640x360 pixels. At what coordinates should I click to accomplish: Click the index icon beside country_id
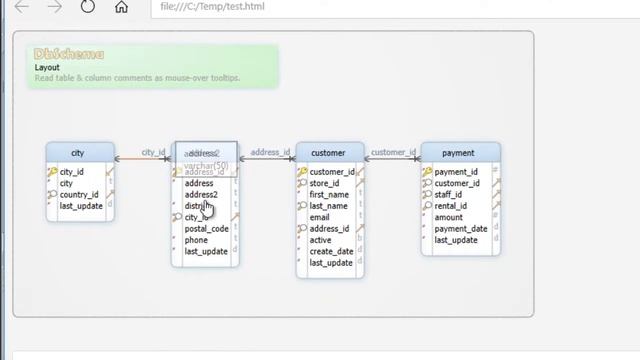(53, 194)
